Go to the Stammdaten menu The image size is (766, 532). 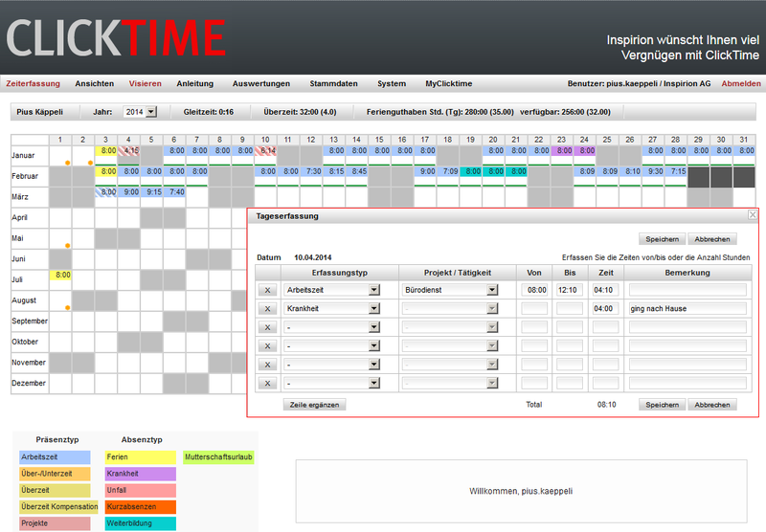tap(333, 84)
